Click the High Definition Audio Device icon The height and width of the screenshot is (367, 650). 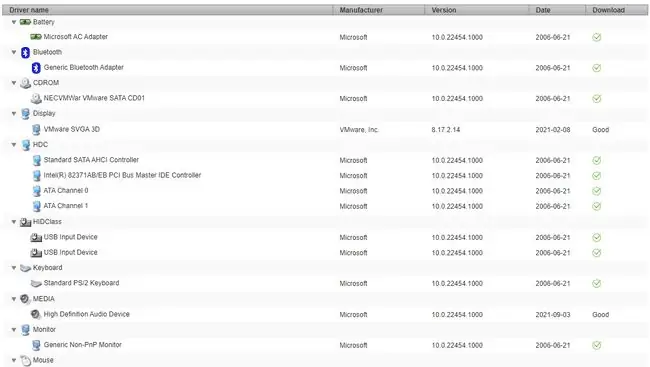(36, 314)
